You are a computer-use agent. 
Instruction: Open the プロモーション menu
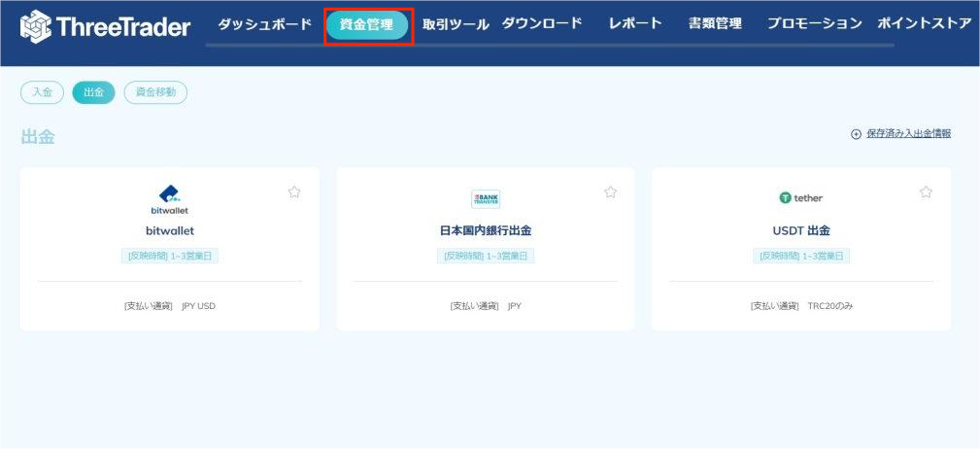814,23
